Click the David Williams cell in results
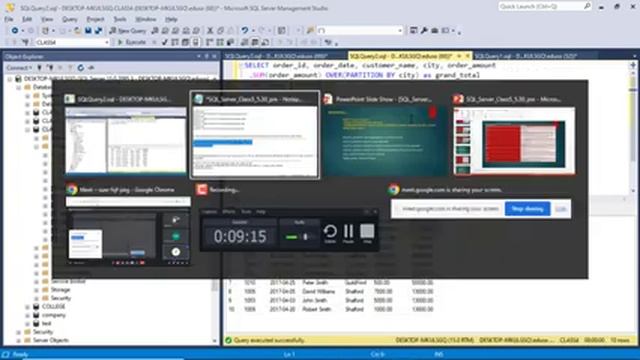The height and width of the screenshot is (360, 640). point(319,291)
